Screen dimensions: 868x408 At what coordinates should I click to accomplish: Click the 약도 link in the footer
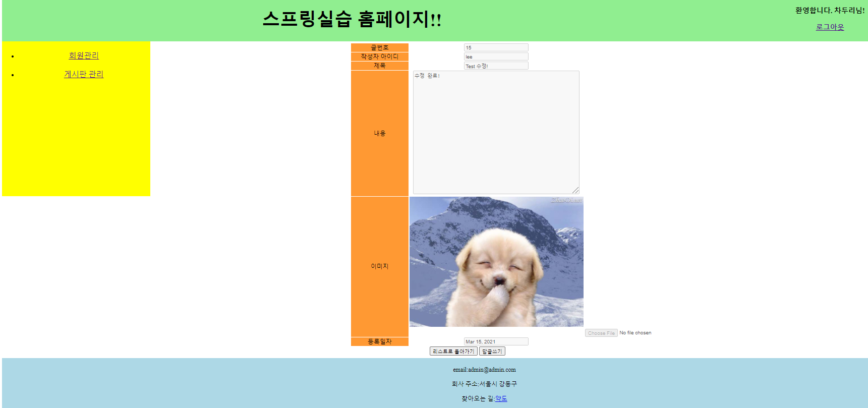(501, 398)
